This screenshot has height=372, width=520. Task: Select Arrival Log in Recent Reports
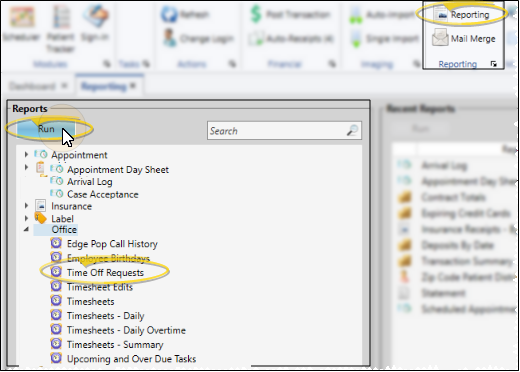pos(444,165)
